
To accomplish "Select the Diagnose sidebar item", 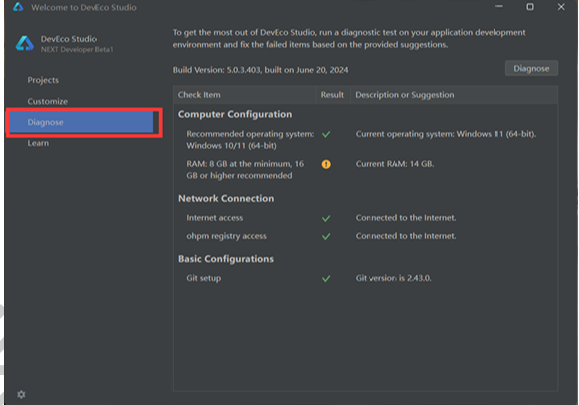I will tap(81, 122).
